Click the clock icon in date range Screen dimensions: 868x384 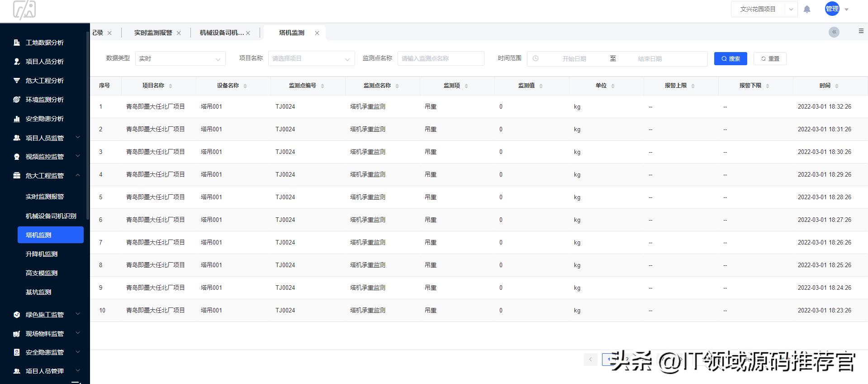536,58
